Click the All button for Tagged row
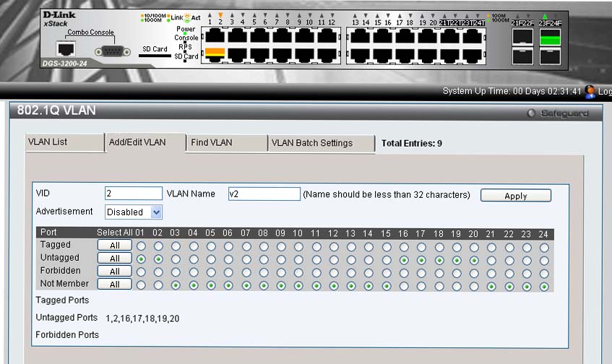The width and height of the screenshot is (612, 364). click(x=114, y=246)
